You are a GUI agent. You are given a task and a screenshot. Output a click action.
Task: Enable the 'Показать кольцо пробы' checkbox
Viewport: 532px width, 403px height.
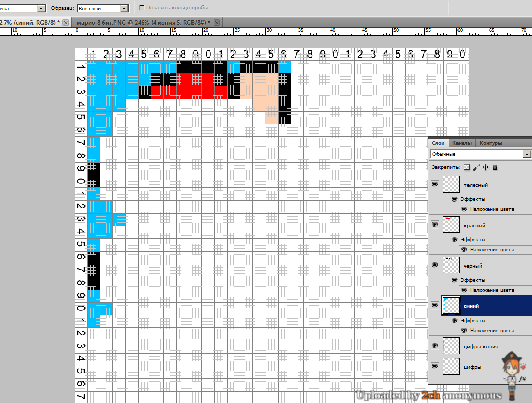(x=142, y=7)
